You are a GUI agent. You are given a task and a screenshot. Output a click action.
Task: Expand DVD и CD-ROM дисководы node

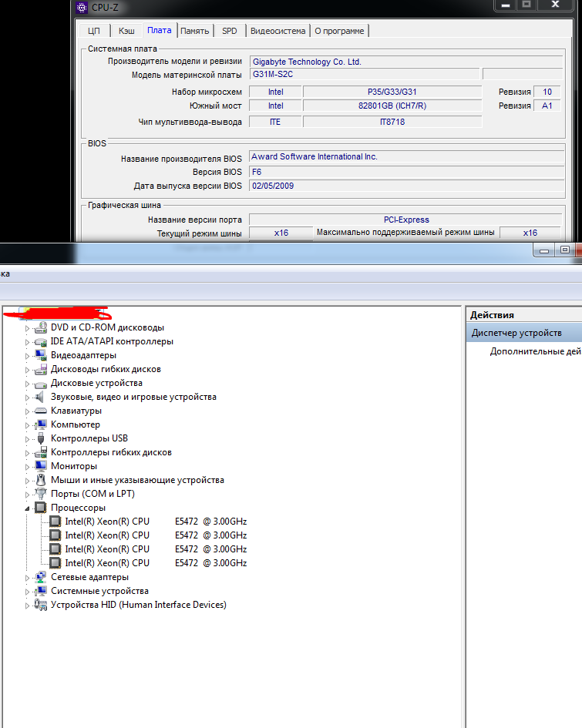click(x=27, y=328)
